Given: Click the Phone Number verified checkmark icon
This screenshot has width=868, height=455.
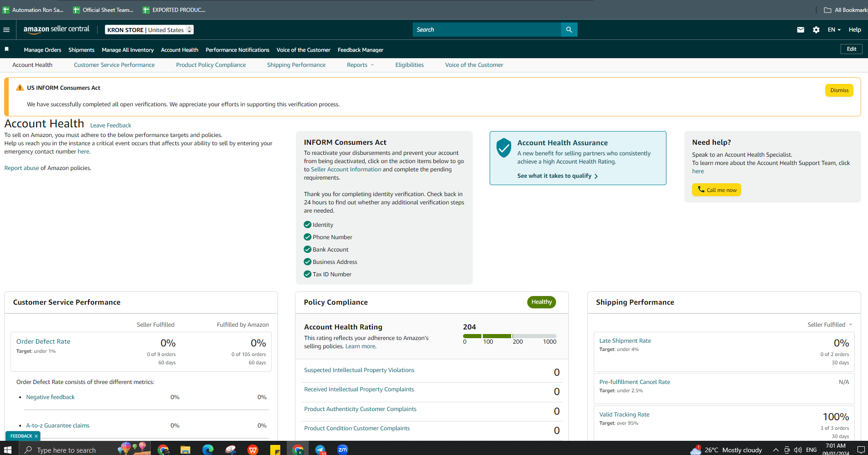Looking at the screenshot, I should click(x=307, y=237).
